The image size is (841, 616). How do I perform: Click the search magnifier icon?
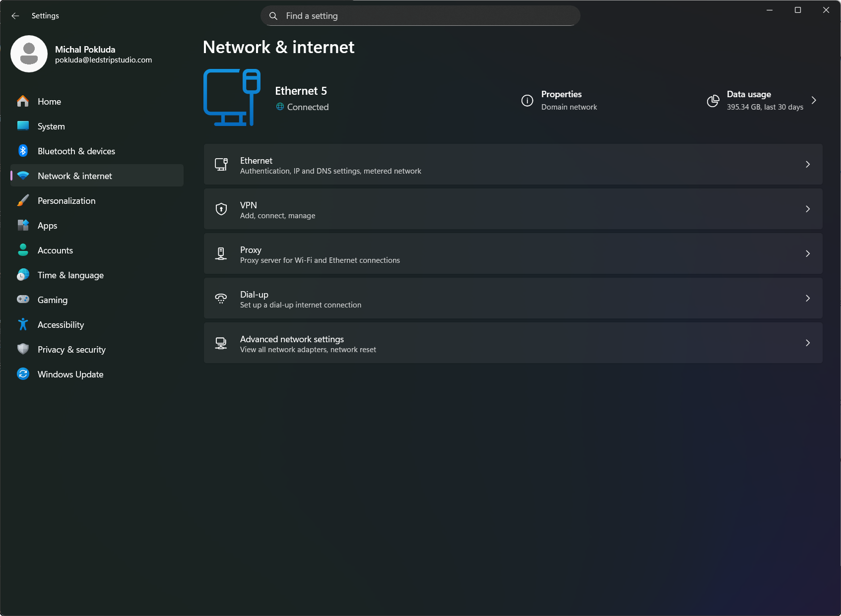coord(273,16)
